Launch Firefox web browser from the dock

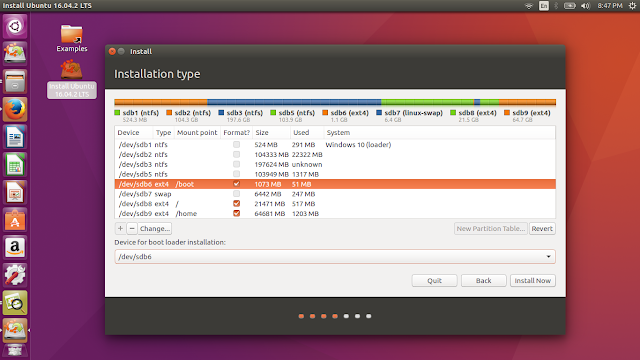[x=15, y=109]
